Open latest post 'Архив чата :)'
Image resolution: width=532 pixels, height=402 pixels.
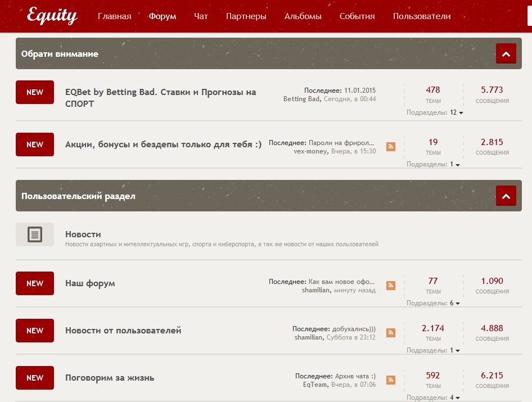pyautogui.click(x=355, y=376)
